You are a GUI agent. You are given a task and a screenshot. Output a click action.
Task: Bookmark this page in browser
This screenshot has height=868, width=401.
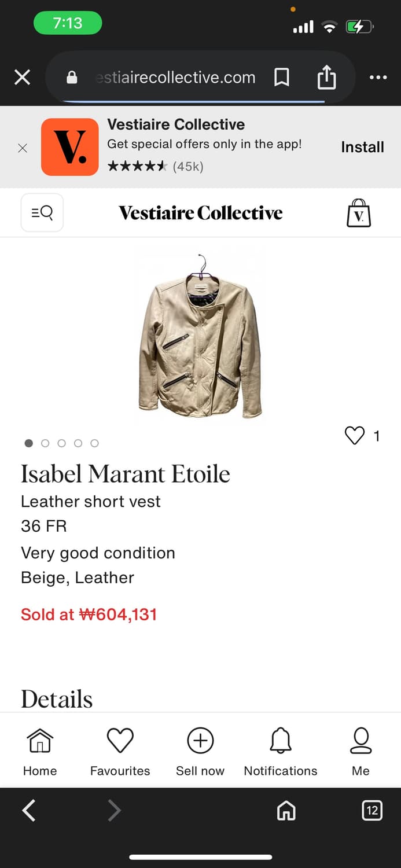[282, 78]
